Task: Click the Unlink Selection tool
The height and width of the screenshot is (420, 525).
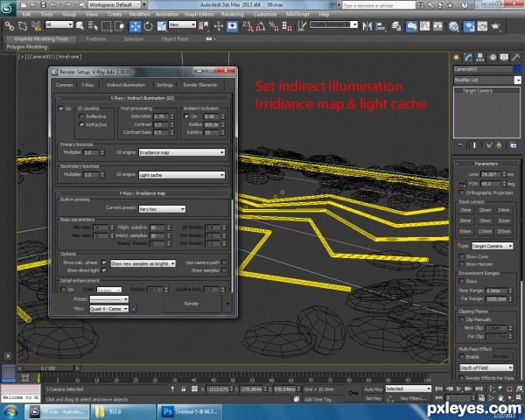Action: (x=23, y=25)
